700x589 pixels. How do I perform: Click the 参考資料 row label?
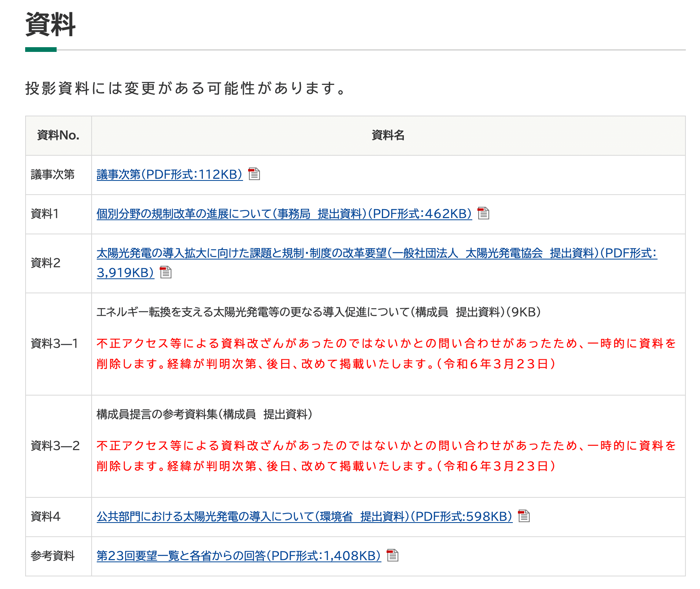click(53, 556)
